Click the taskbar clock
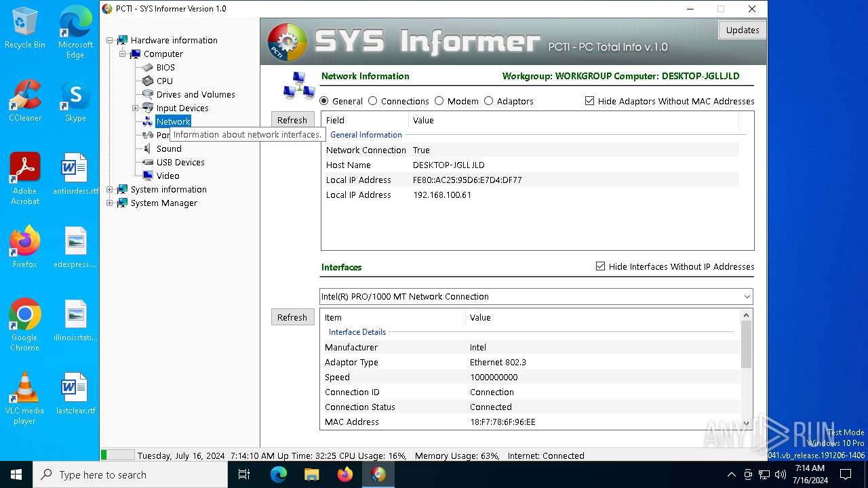This screenshot has height=488, width=868. coord(810,474)
